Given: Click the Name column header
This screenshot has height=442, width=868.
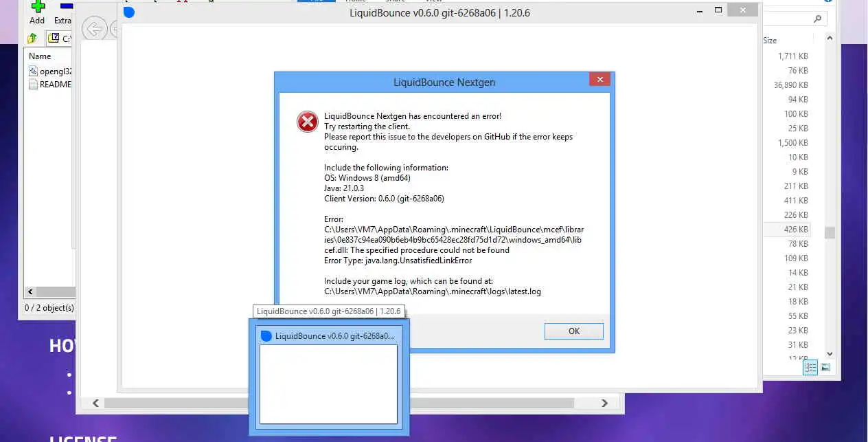Looking at the screenshot, I should click(40, 56).
